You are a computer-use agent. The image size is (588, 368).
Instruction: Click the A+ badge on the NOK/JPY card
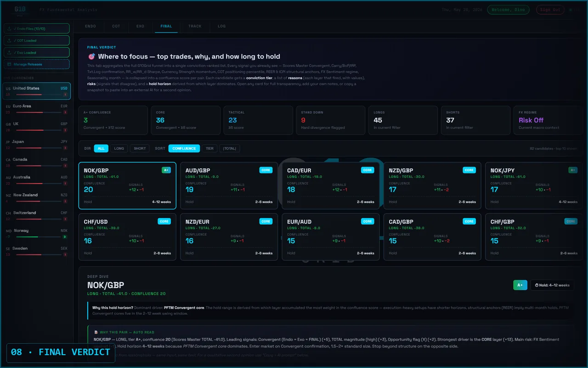[x=573, y=170]
